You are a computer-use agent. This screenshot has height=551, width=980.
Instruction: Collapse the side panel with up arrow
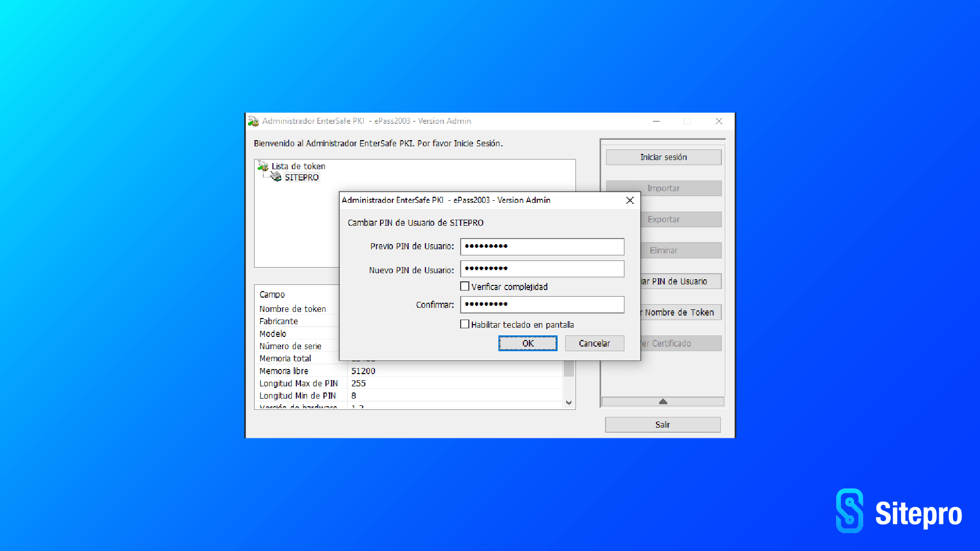[x=663, y=402]
